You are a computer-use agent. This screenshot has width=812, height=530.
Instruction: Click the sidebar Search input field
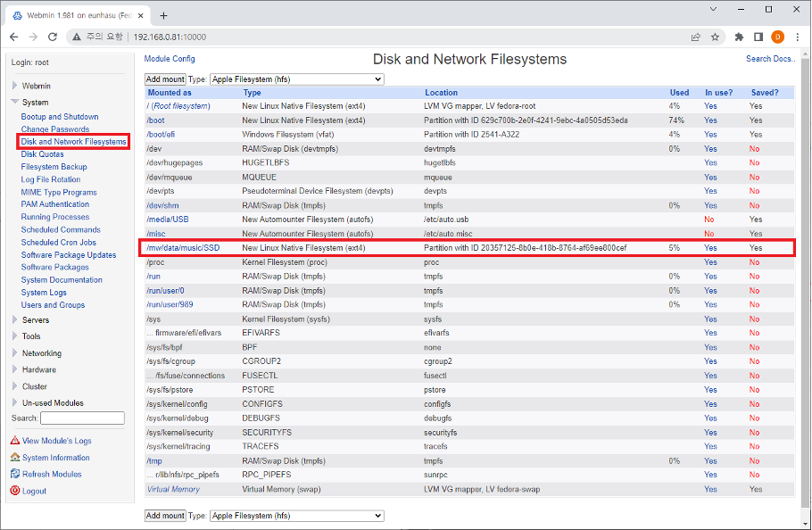click(x=82, y=418)
